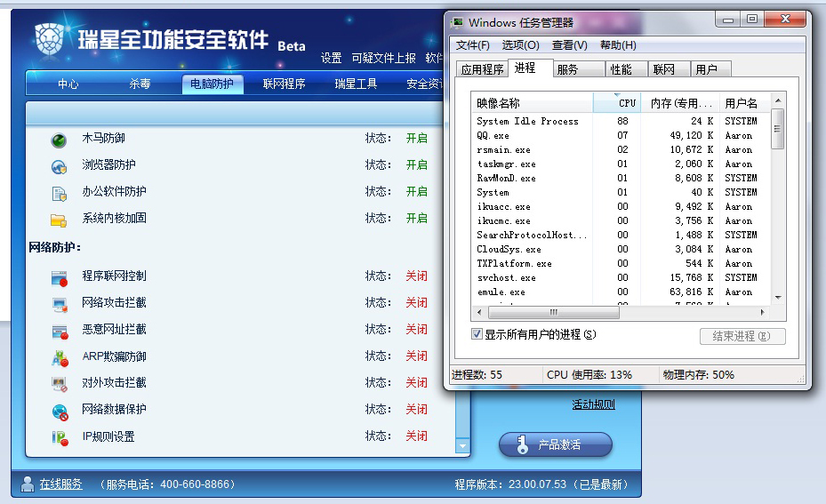This screenshot has height=504, width=826.
Task: Switch to the 用户 tab
Action: [x=710, y=69]
